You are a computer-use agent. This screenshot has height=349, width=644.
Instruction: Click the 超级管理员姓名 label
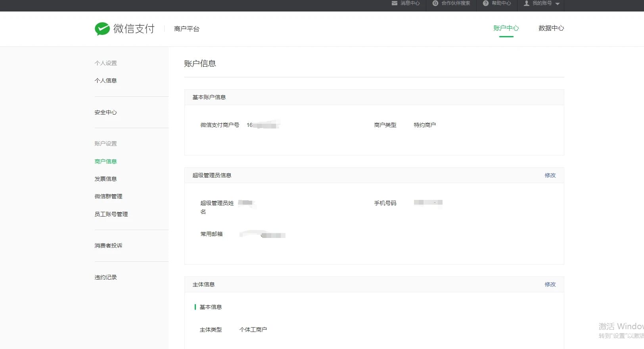point(217,207)
